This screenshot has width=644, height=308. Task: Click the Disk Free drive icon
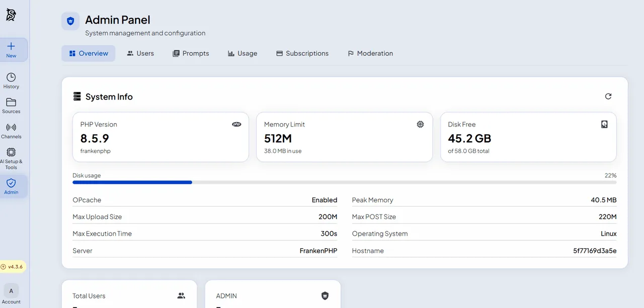pyautogui.click(x=604, y=124)
